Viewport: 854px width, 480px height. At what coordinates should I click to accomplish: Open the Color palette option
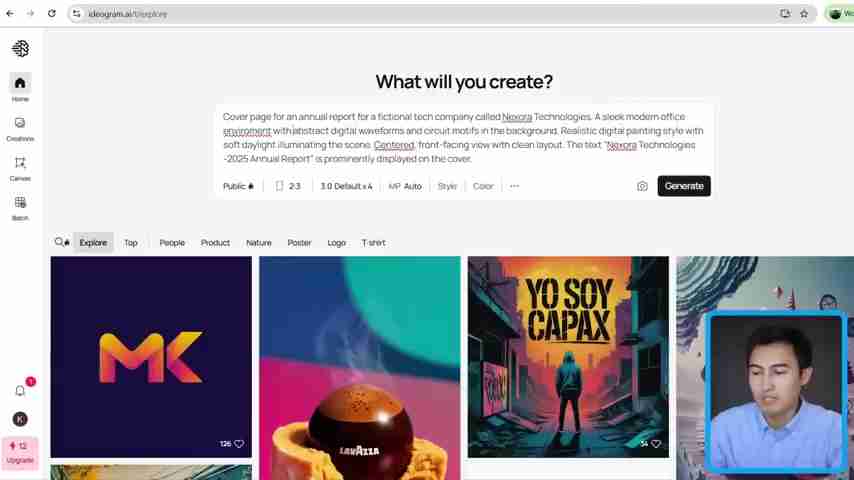(x=483, y=186)
